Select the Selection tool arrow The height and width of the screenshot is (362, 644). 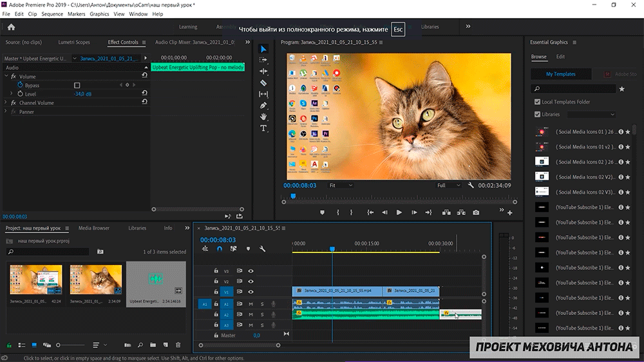pos(263,49)
